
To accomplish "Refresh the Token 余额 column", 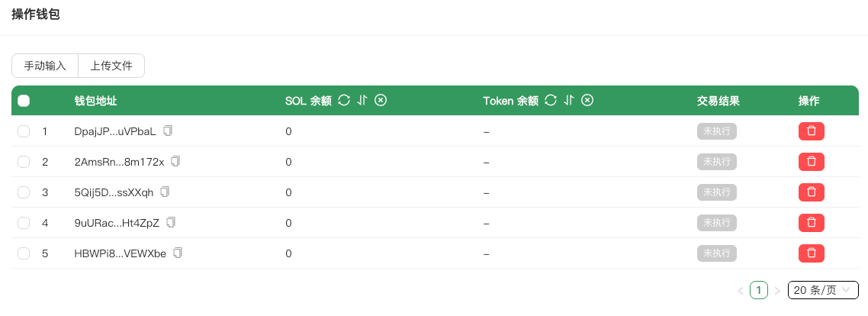I will tap(551, 101).
